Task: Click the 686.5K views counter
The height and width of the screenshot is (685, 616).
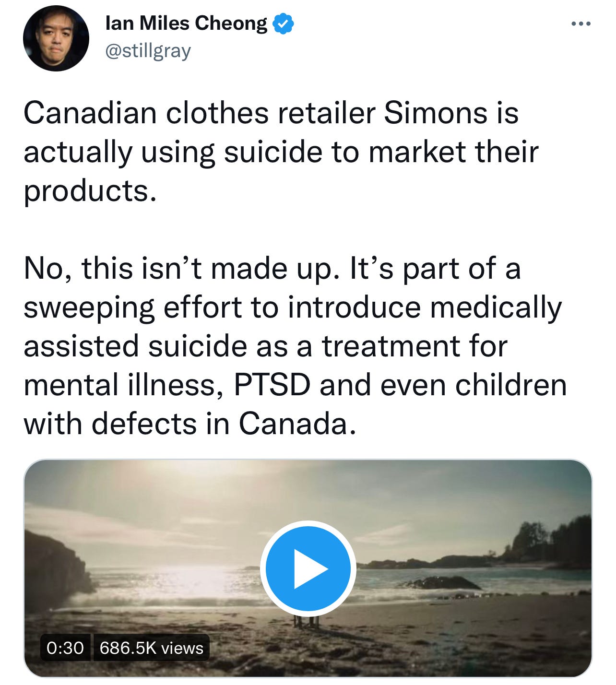Action: click(152, 648)
